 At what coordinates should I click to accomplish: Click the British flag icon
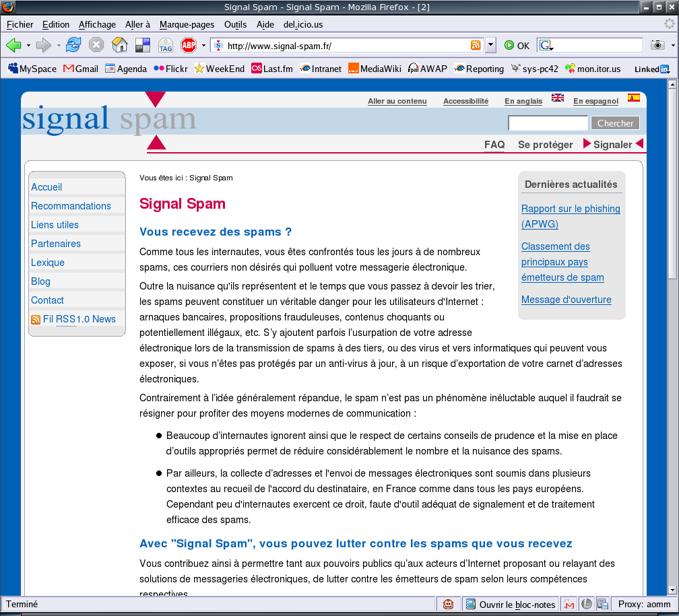(x=557, y=98)
